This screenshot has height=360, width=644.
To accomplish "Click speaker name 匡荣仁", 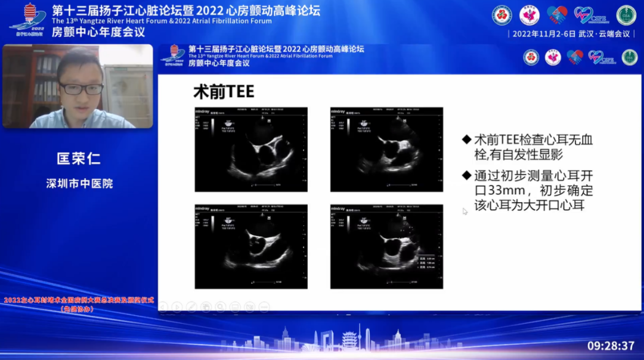I will (x=78, y=159).
